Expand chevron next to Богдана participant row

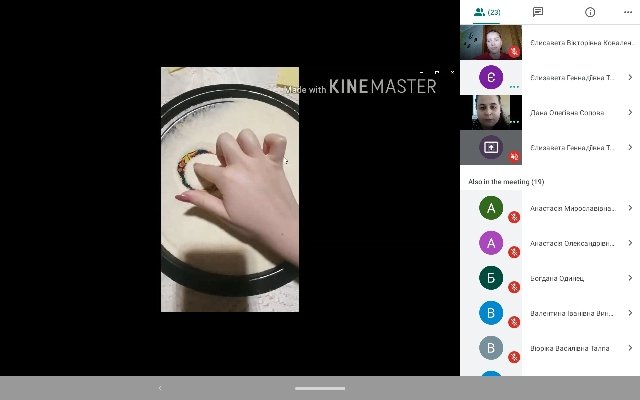(x=630, y=278)
